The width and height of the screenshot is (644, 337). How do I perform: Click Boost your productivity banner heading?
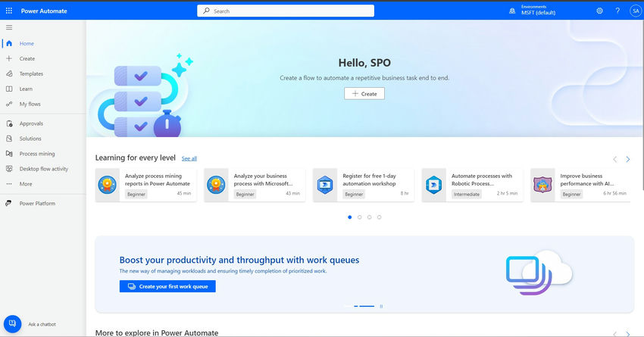pyautogui.click(x=239, y=260)
